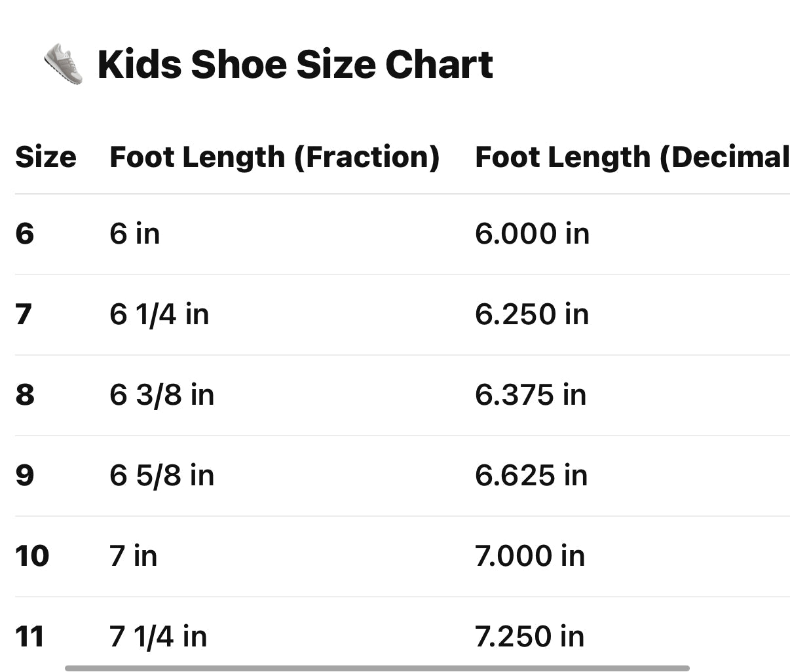Click the 6.375 in decimal cell

point(531,395)
